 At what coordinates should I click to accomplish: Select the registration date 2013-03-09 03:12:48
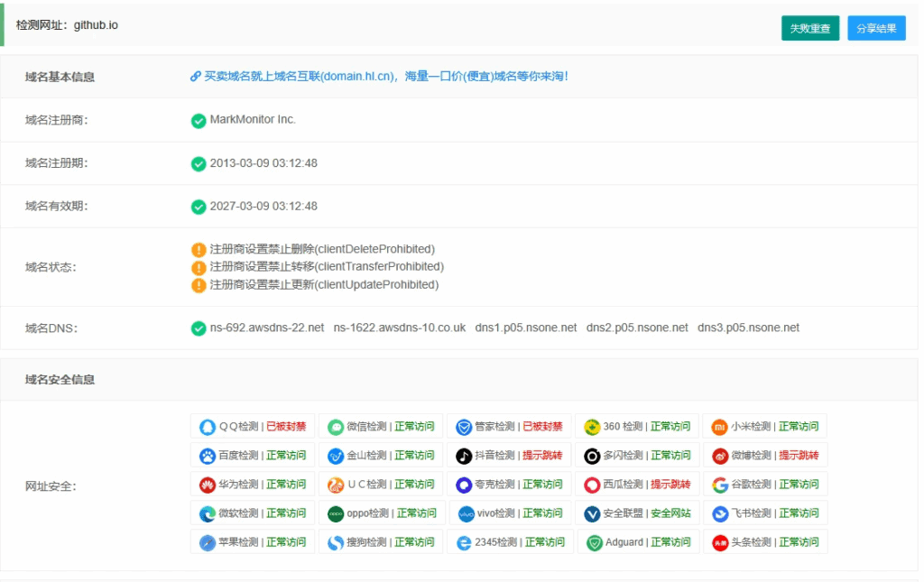click(263, 163)
